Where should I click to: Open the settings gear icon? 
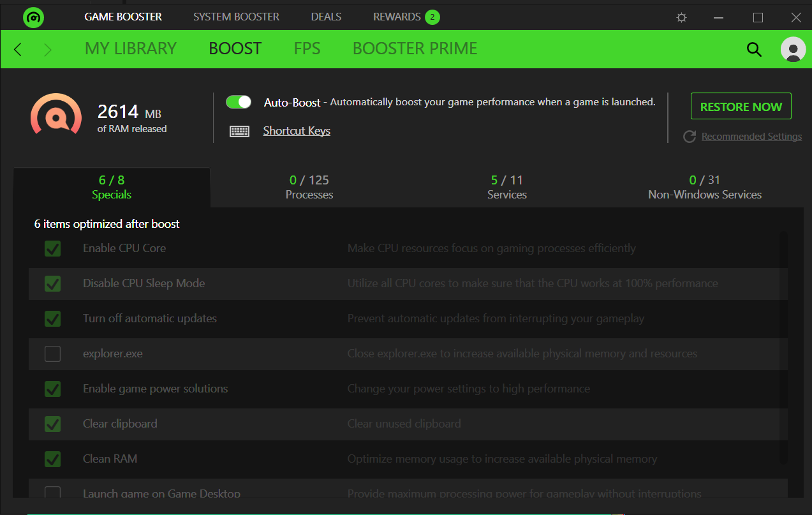[x=681, y=17]
